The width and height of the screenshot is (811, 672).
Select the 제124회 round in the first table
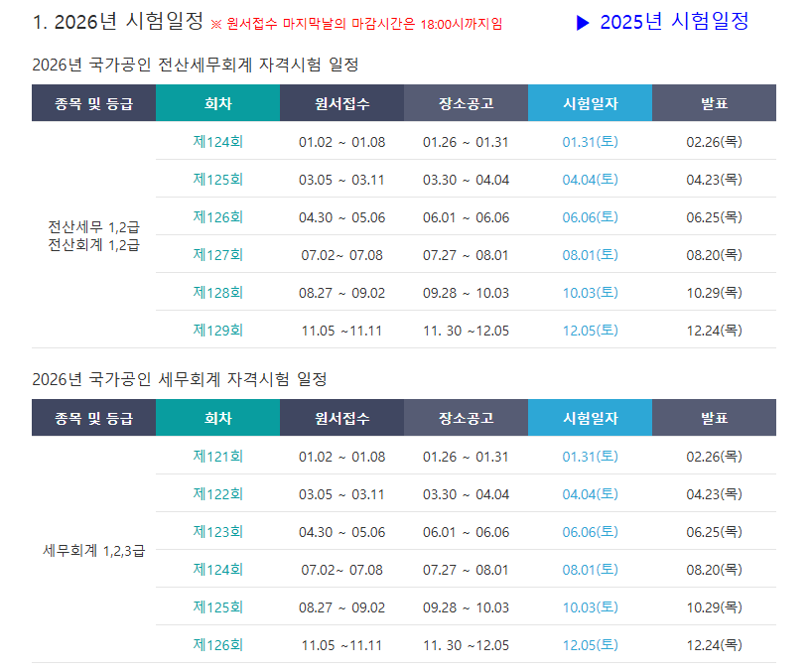coord(217,142)
